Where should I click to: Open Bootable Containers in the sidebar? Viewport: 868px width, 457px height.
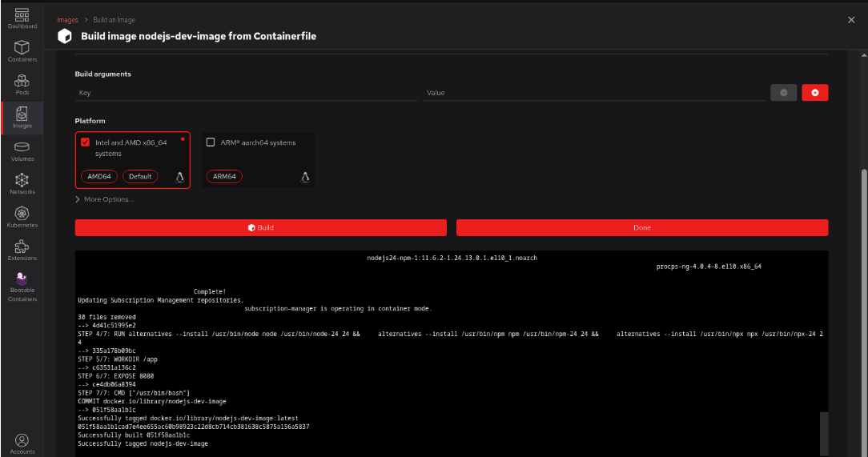coord(22,285)
